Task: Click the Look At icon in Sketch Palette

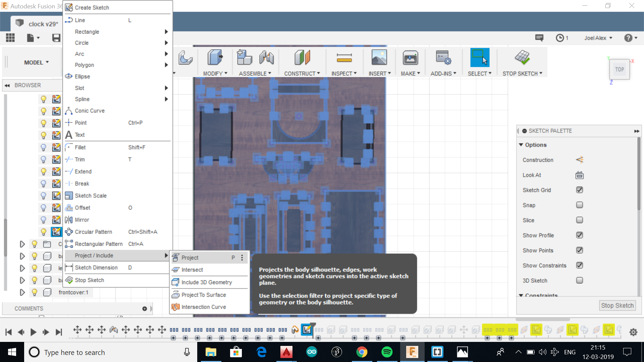Action: (x=579, y=175)
